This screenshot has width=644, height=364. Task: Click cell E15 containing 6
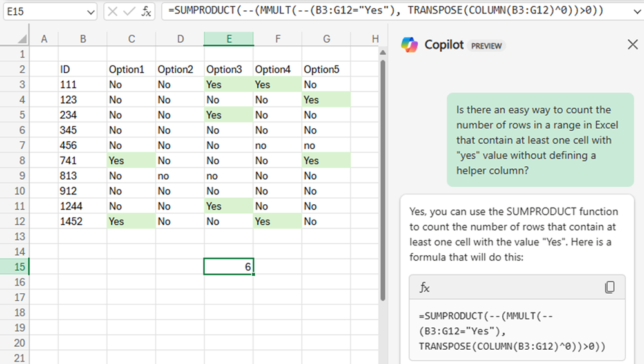click(229, 267)
